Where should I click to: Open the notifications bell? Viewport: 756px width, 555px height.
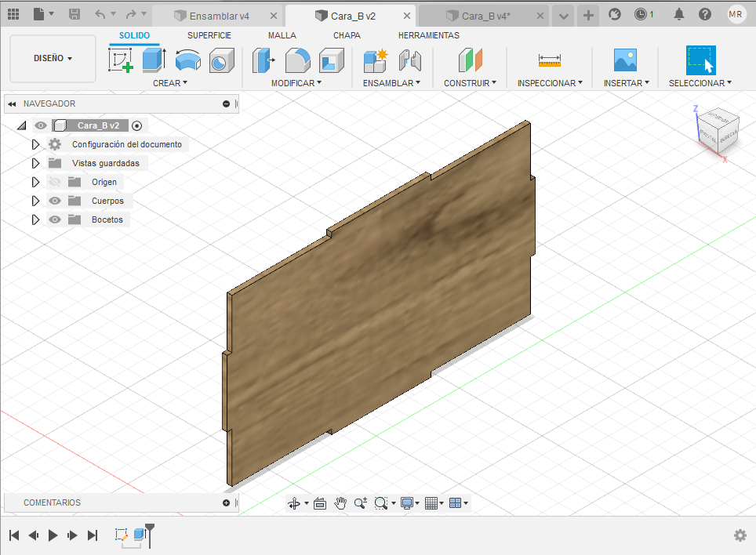679,14
